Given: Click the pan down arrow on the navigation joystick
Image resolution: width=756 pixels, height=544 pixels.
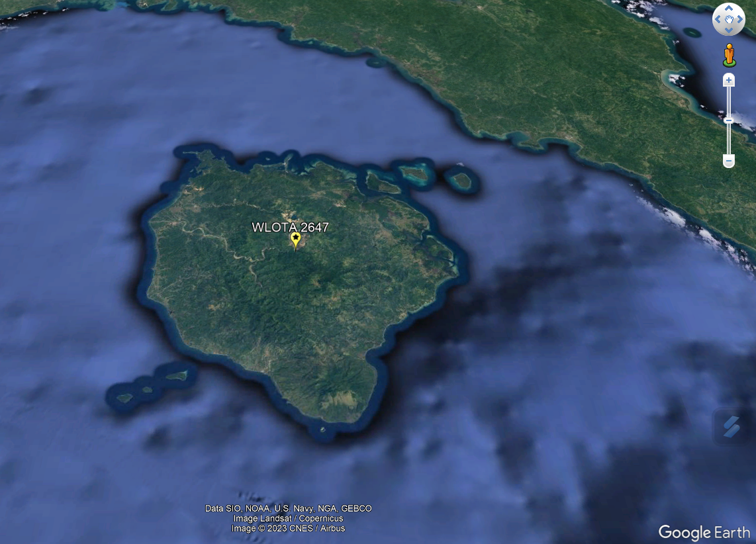Looking at the screenshot, I should click(729, 31).
